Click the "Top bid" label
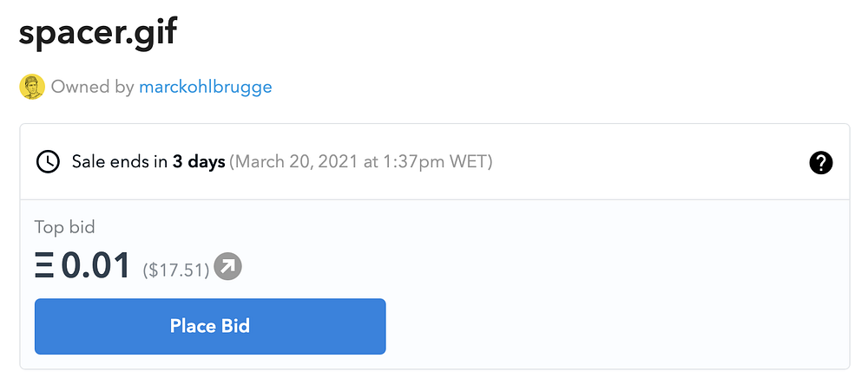 tap(64, 228)
